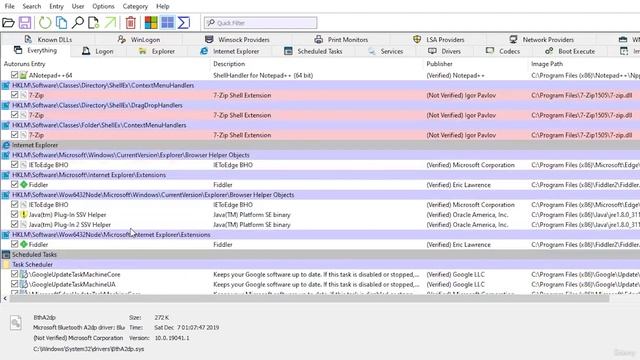Click the Open file toolbar icon

point(8,22)
